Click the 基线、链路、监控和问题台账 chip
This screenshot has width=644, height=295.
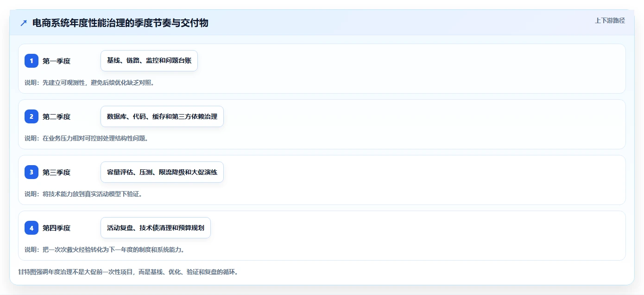pyautogui.click(x=149, y=61)
